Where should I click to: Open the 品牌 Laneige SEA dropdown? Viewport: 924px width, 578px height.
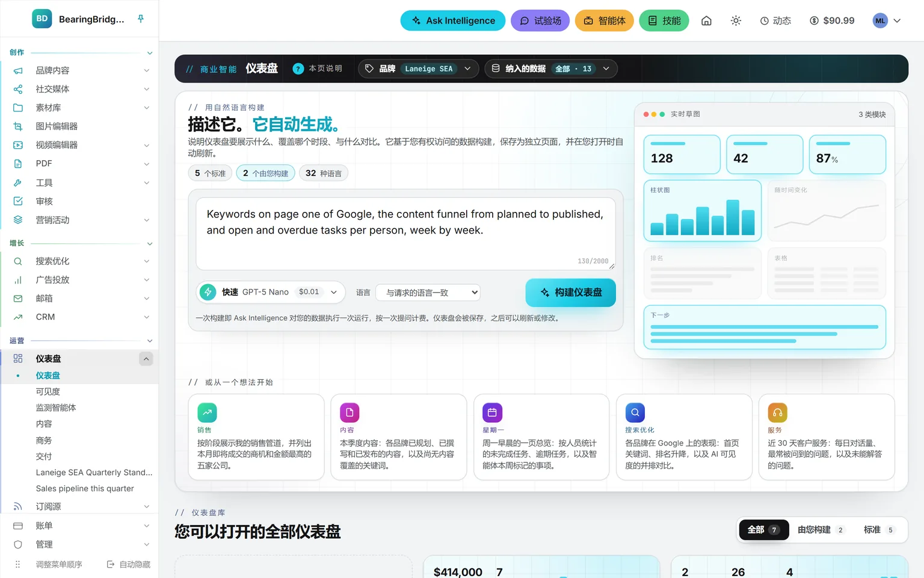(x=419, y=69)
